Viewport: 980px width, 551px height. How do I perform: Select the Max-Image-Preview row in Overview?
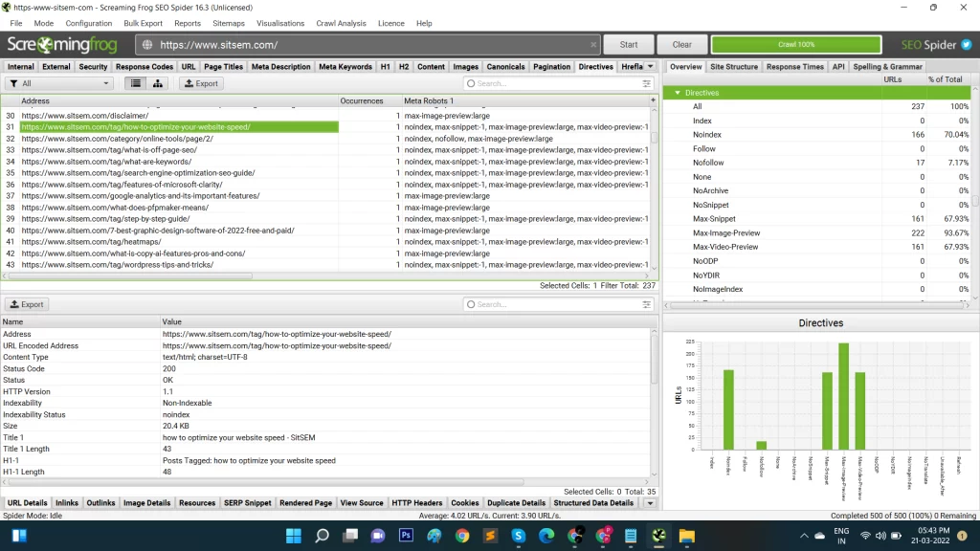pyautogui.click(x=817, y=233)
